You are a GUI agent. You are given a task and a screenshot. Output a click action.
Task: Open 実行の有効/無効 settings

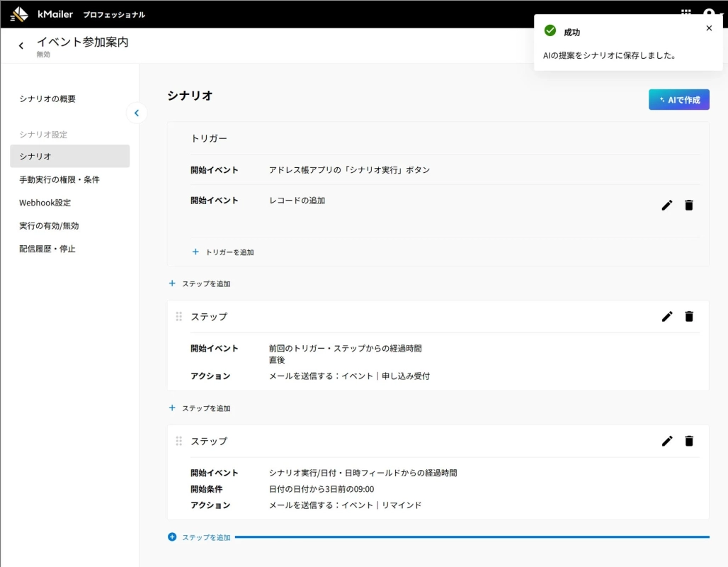click(48, 225)
